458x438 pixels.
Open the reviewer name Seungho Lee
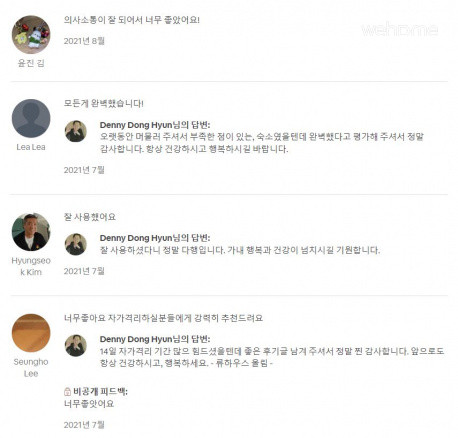31,368
